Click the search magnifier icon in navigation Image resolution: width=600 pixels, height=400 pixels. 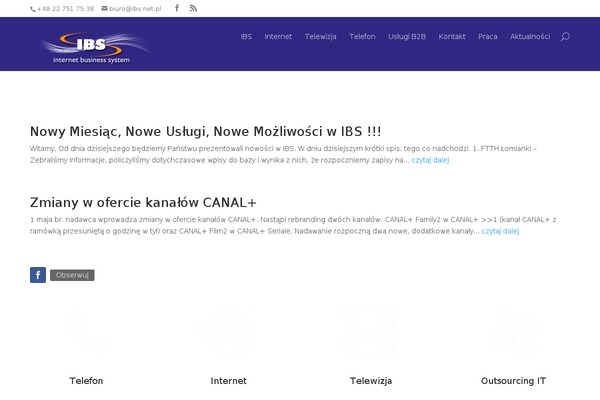[x=565, y=36]
